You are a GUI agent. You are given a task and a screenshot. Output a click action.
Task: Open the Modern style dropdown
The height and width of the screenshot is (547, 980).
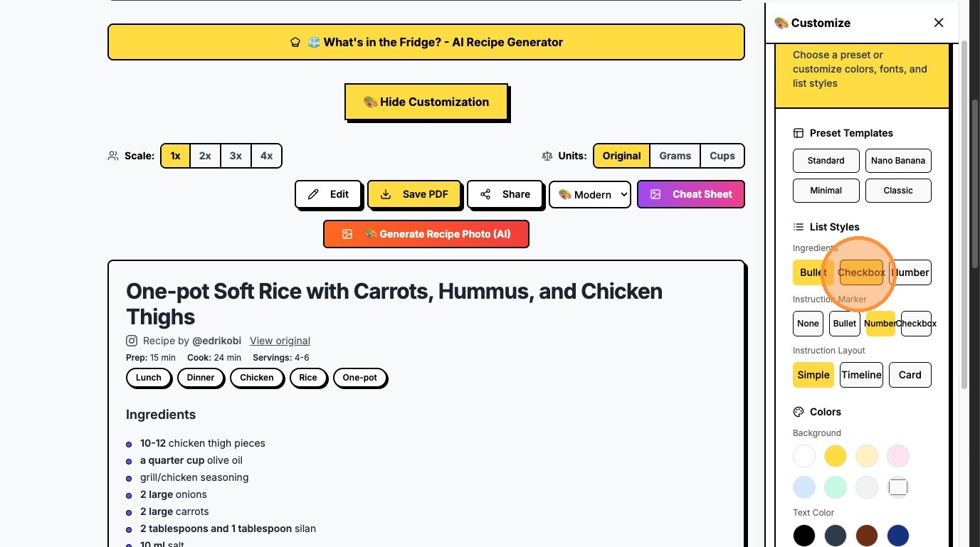(x=590, y=194)
